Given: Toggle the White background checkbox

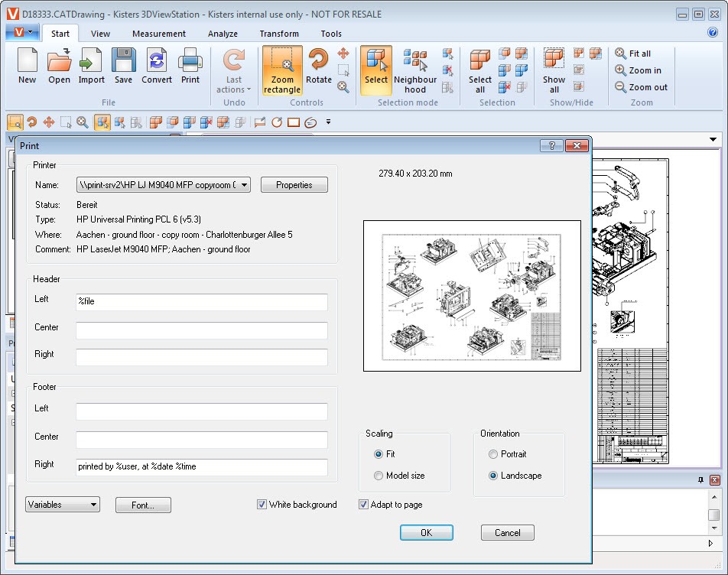Looking at the screenshot, I should point(262,505).
